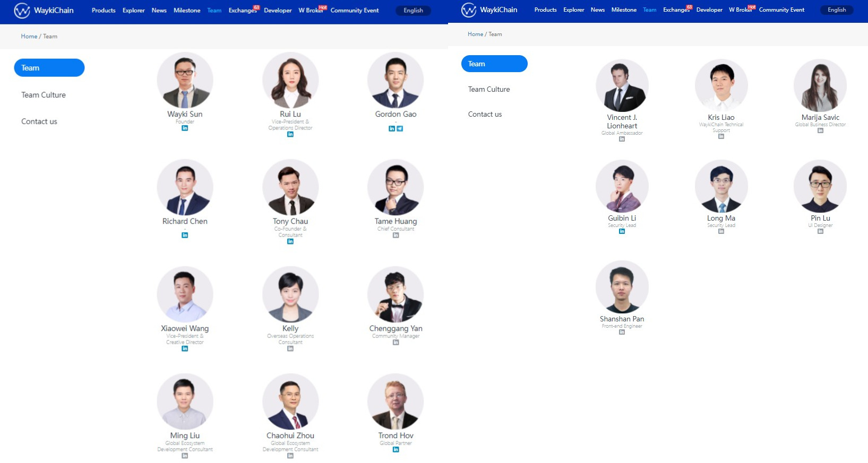
Task: Open the Explorer menu item in left navbar
Action: tap(134, 10)
